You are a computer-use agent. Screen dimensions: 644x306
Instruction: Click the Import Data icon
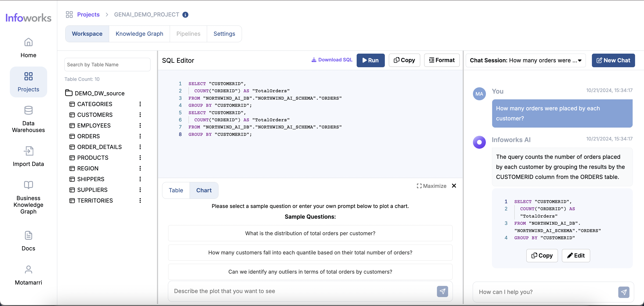[28, 151]
